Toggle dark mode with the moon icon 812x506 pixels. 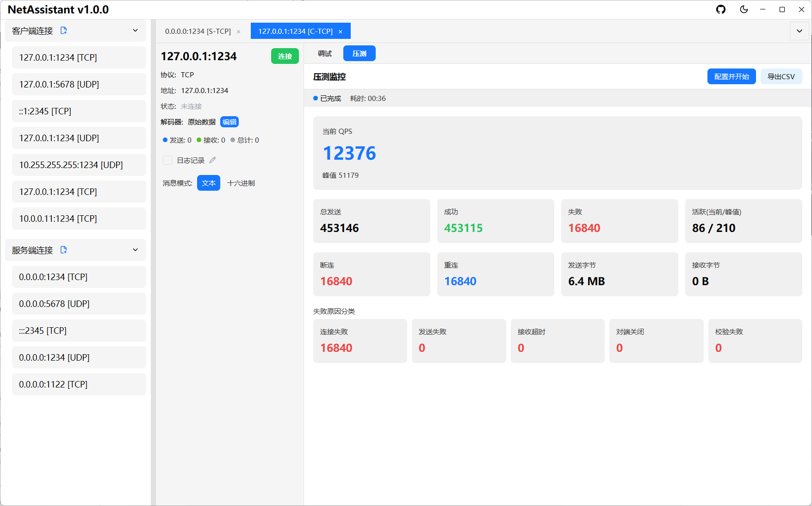click(744, 9)
